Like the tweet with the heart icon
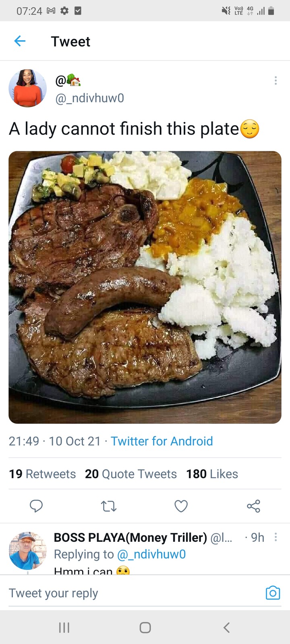 pos(181,506)
